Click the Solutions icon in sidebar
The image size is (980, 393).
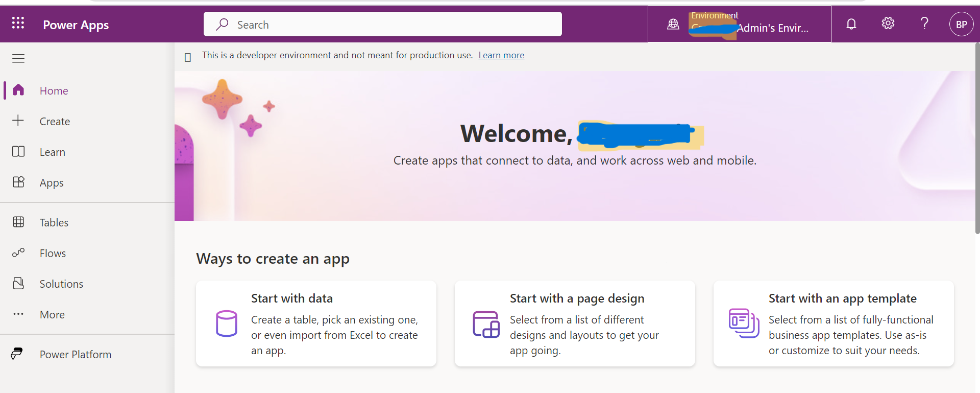pyautogui.click(x=18, y=283)
